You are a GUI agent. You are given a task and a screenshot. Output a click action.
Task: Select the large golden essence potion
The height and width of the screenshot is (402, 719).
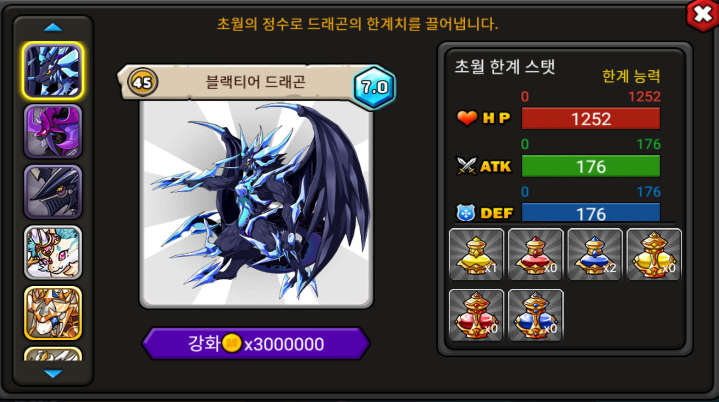[654, 254]
